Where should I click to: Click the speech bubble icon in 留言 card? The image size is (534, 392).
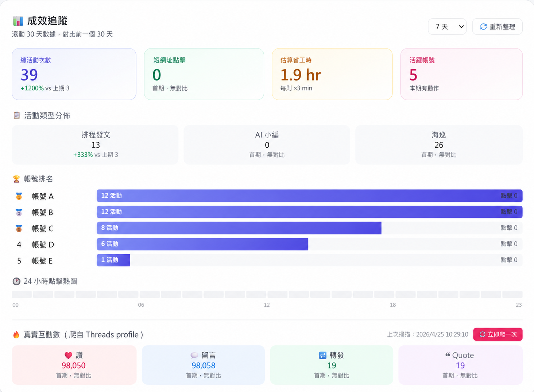(x=194, y=355)
